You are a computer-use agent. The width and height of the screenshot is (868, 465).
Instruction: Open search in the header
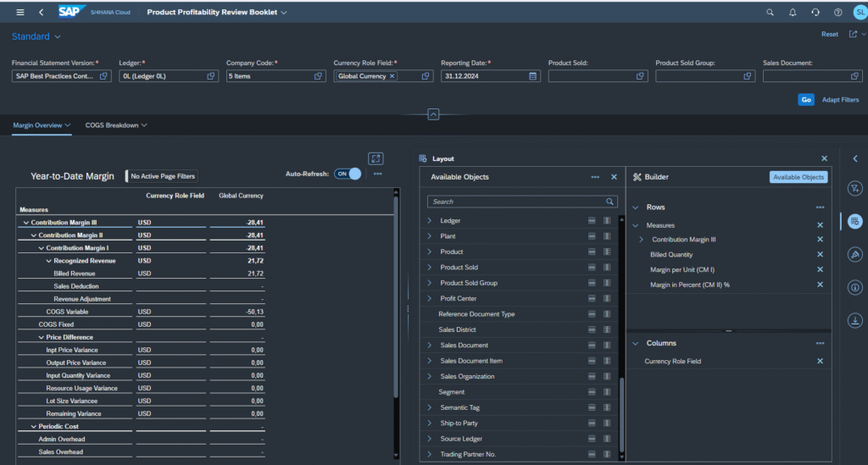770,12
